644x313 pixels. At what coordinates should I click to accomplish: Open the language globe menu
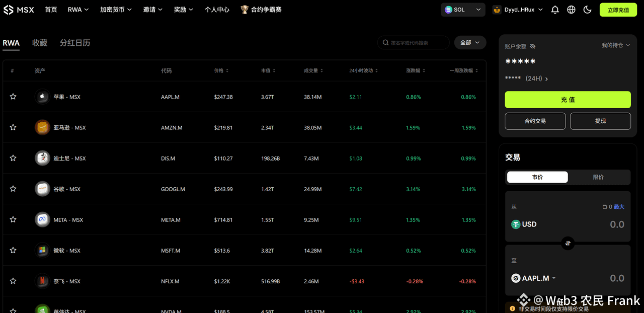(571, 10)
